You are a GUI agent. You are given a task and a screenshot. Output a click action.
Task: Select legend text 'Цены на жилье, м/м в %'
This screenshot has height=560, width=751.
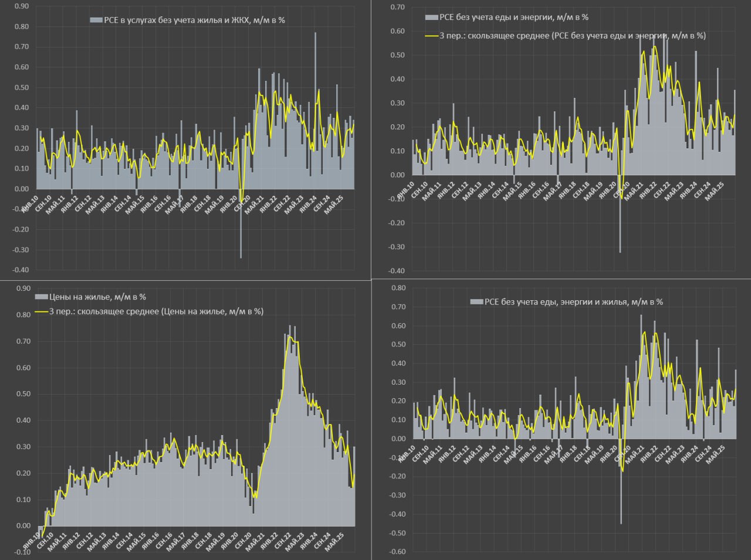[97, 297]
